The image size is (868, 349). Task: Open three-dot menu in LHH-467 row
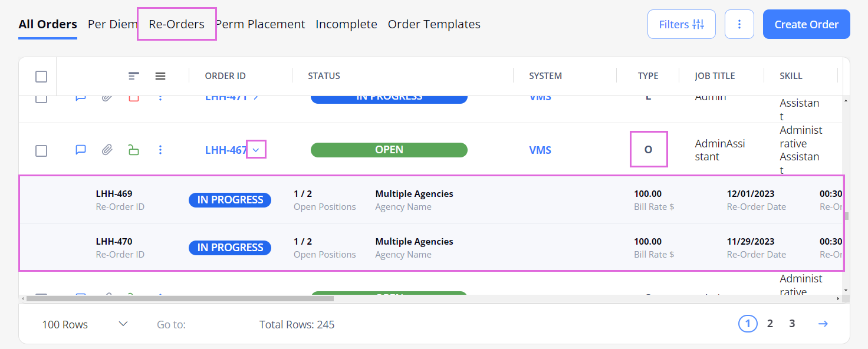click(x=160, y=150)
